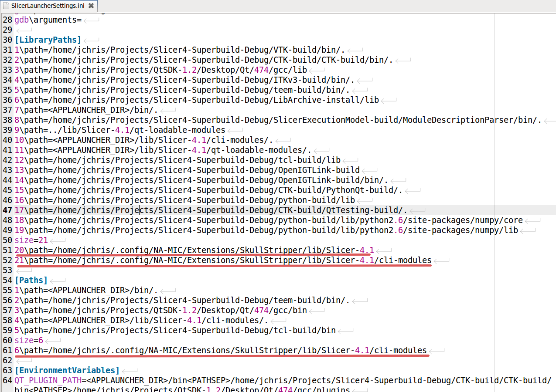Click line number 47 in the gutter
Screen dimensions: 556x392
(7, 210)
